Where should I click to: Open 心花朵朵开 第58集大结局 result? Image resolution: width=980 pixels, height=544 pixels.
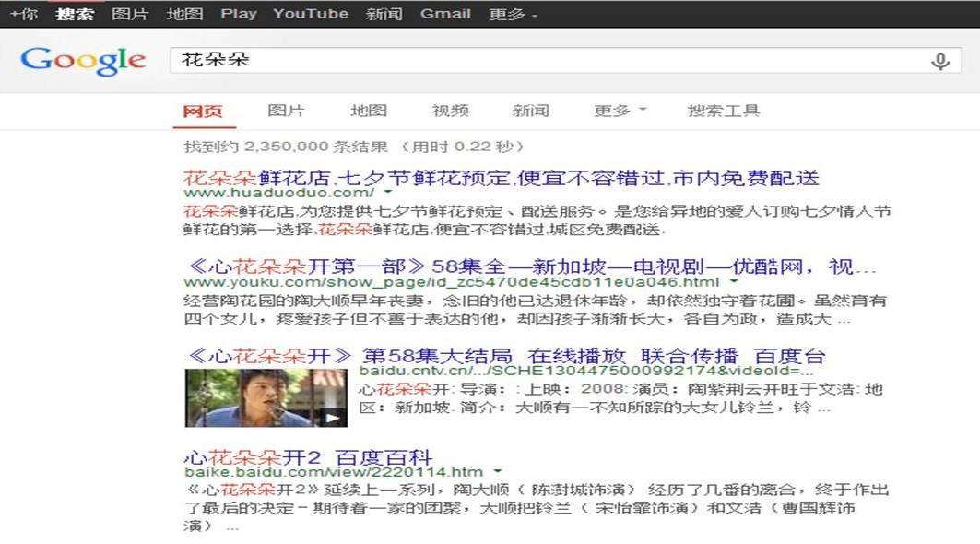click(x=506, y=356)
